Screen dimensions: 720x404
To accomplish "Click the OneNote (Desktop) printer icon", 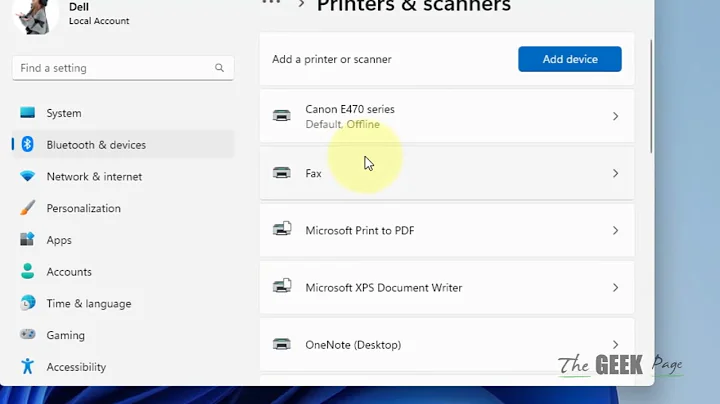I will pyautogui.click(x=281, y=344).
